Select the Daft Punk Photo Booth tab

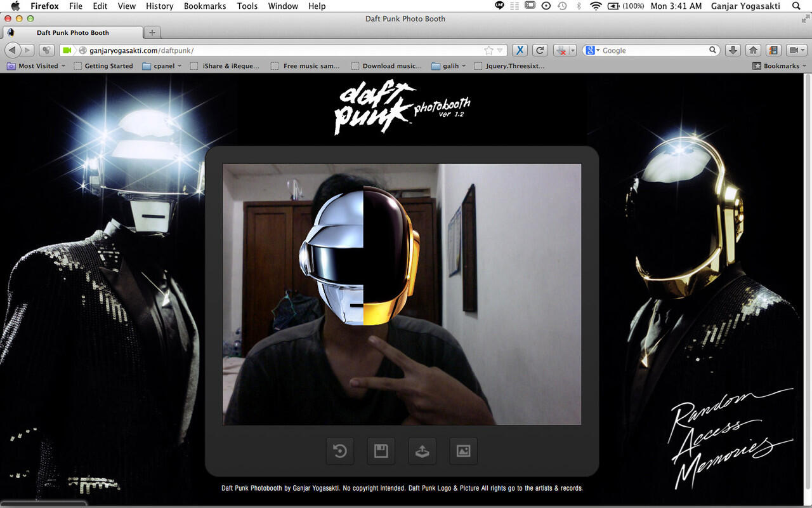[x=72, y=32]
